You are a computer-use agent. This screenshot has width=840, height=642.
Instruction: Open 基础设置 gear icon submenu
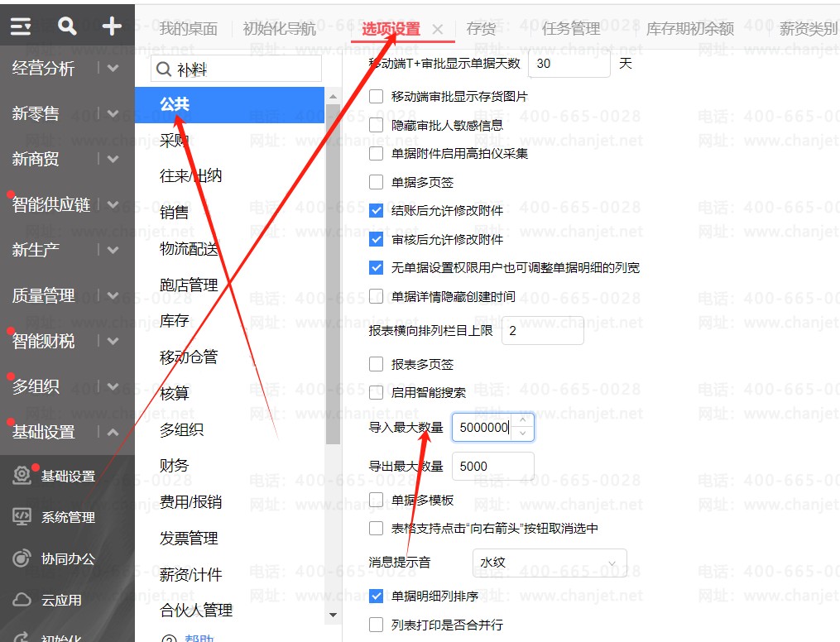click(22, 476)
